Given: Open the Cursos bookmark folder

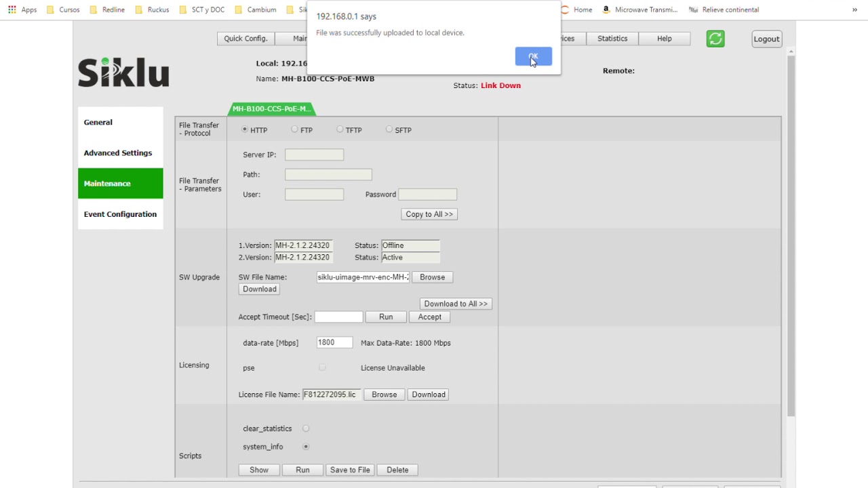Looking at the screenshot, I should point(63,9).
